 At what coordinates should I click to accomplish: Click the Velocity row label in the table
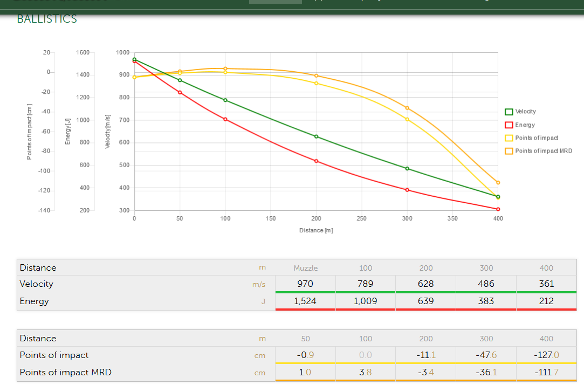[37, 284]
